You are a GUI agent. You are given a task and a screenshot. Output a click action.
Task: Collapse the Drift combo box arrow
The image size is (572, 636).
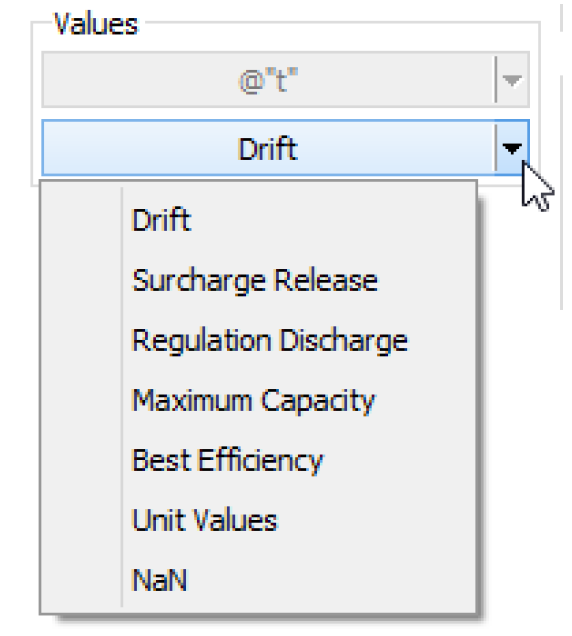(x=512, y=148)
